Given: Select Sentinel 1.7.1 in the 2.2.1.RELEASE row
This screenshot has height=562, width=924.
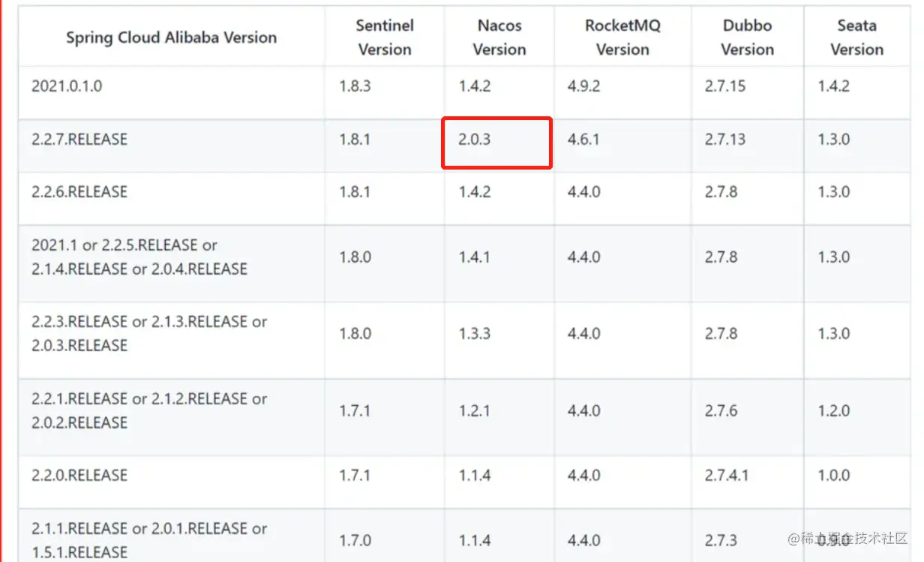Looking at the screenshot, I should tap(385, 417).
